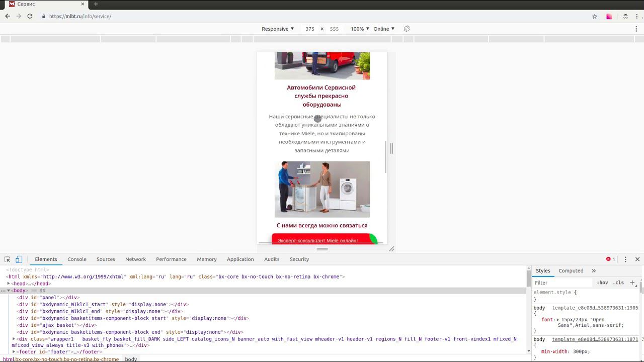
Task: Open the Network tab
Action: [x=135, y=259]
